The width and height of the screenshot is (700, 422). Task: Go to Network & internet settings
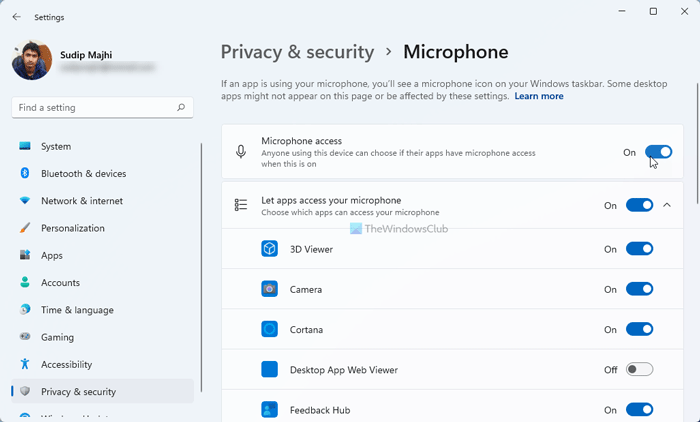(81, 201)
